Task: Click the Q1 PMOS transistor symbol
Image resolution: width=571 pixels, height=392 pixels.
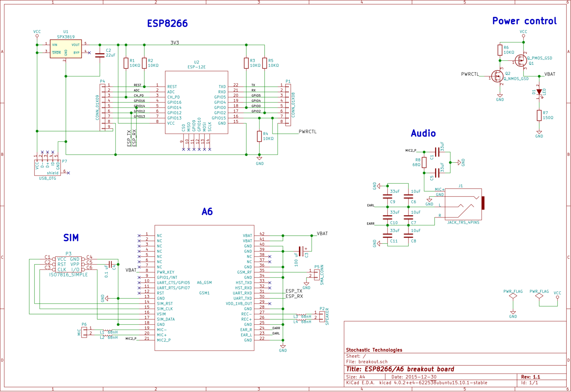Action: pos(521,61)
